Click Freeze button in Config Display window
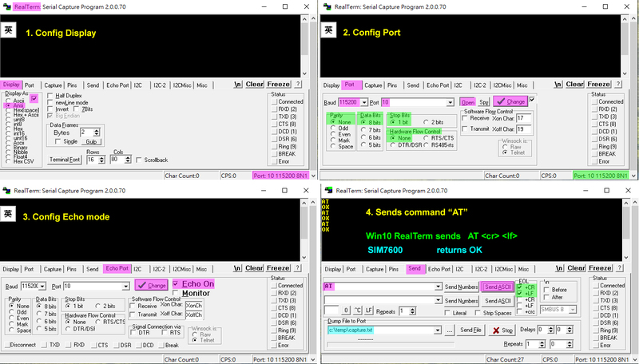This screenshot has height=364, width=639. (279, 85)
